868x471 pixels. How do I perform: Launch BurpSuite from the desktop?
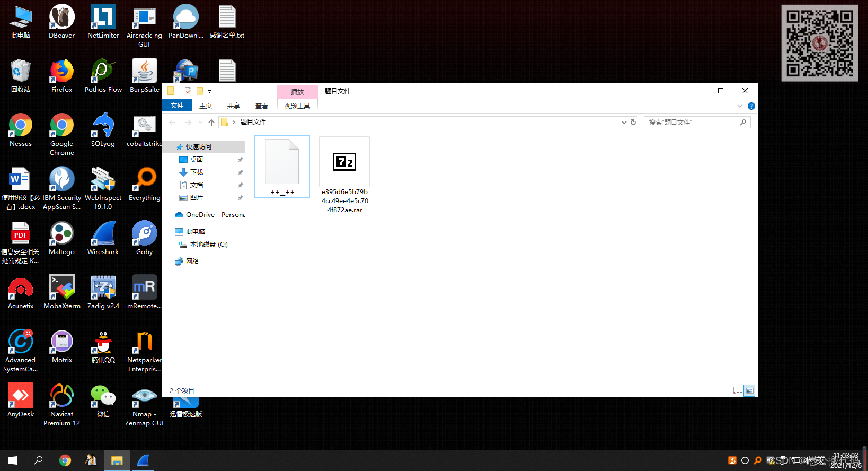(x=145, y=76)
